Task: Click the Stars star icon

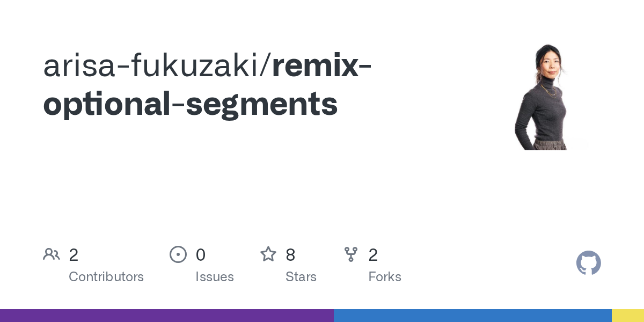Action: pos(268,254)
